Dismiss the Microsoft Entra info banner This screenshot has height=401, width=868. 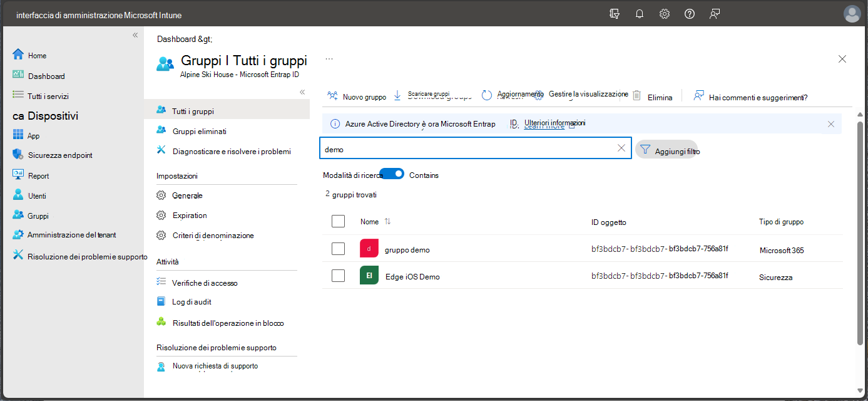point(831,124)
